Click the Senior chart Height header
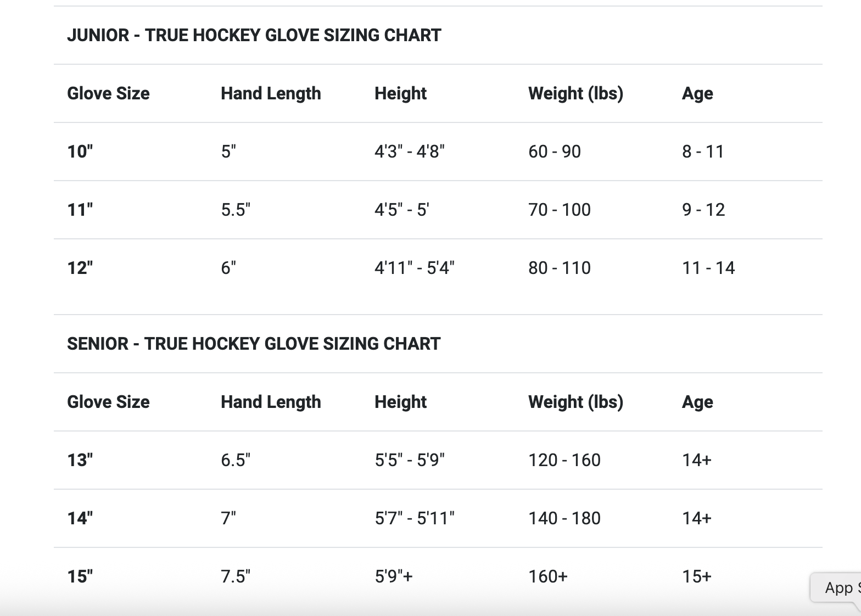Viewport: 861px width, 616px height. [x=400, y=402]
